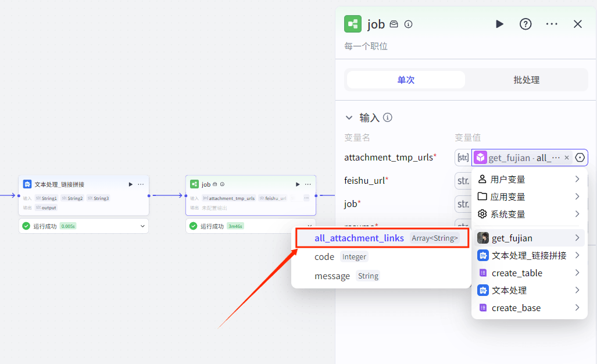Click the info icon on job canvas node
The width and height of the screenshot is (597, 364).
[x=223, y=184]
